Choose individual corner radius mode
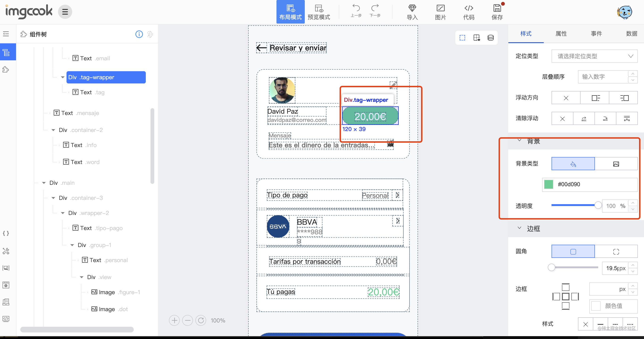 pyautogui.click(x=616, y=252)
